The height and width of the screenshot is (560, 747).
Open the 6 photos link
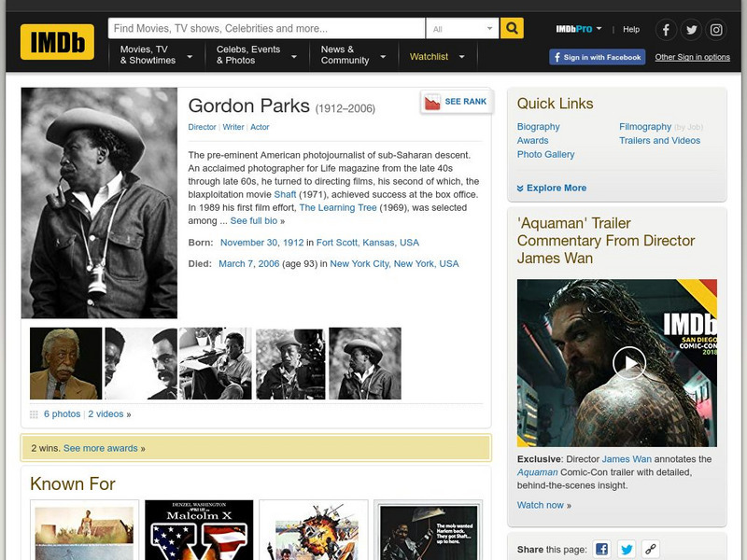point(62,414)
